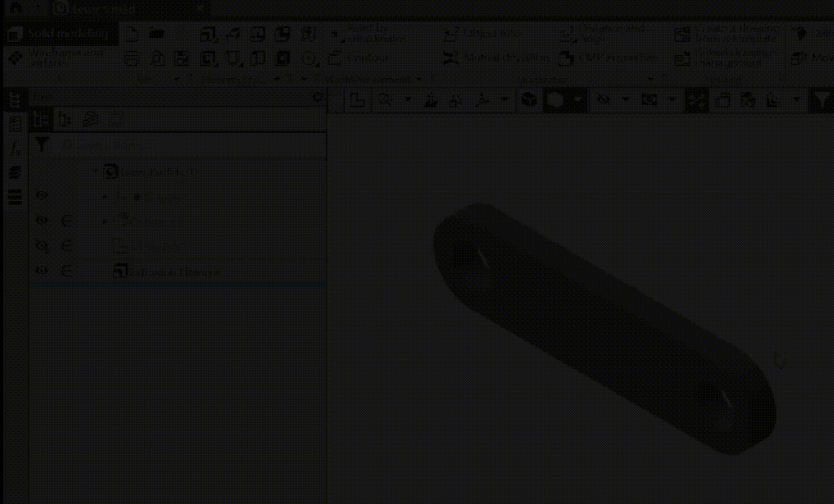Click the Contour tool icon
834x504 pixels.
tap(334, 58)
